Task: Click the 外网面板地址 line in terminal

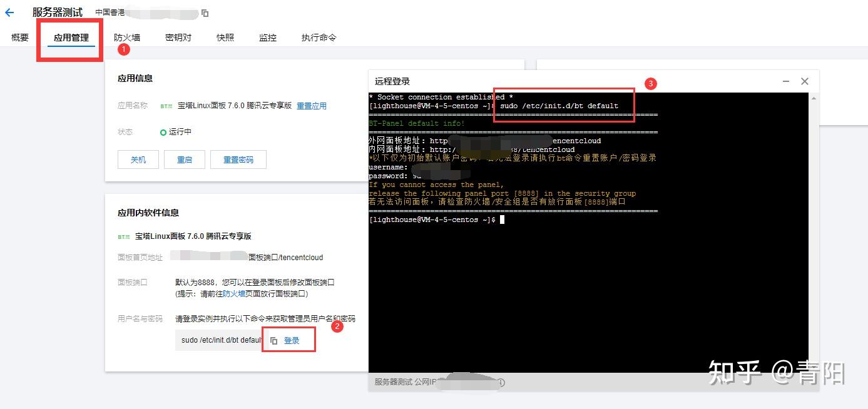Action: coord(484,141)
